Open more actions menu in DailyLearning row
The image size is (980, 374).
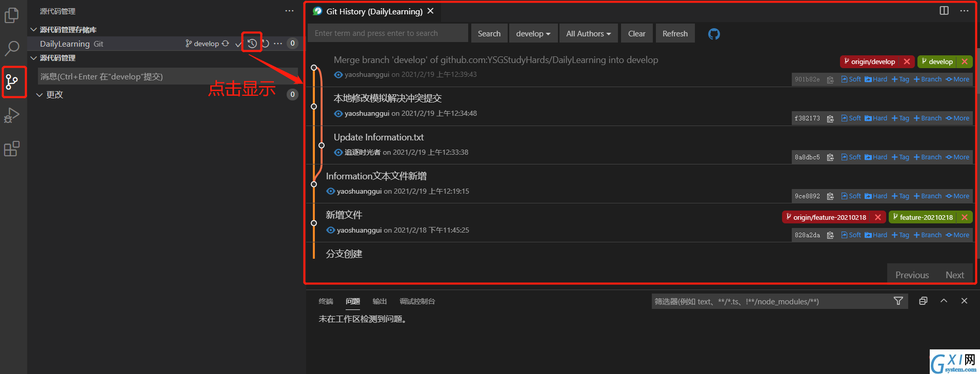tap(277, 44)
